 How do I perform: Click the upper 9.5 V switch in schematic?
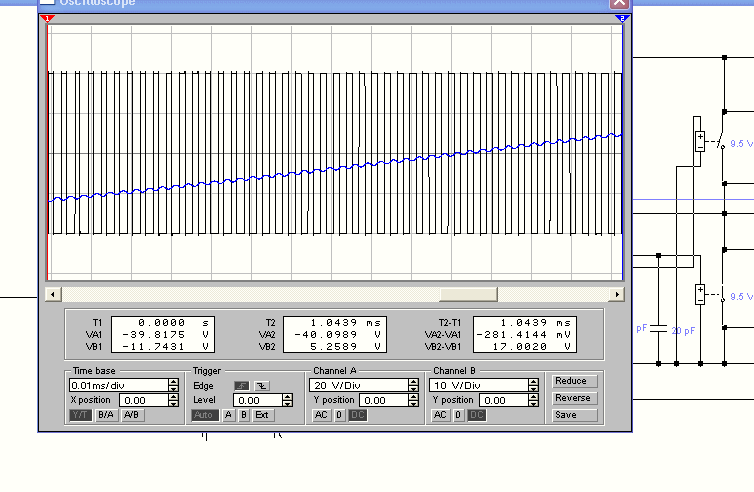(721, 142)
